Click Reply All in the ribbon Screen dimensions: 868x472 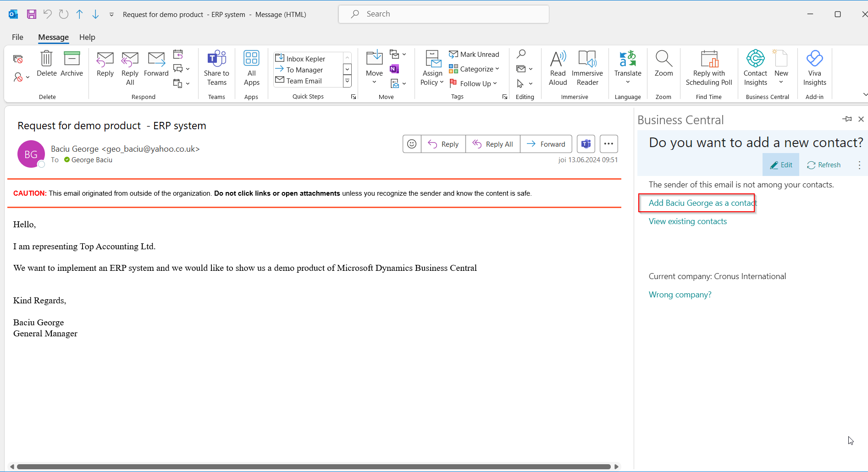130,69
